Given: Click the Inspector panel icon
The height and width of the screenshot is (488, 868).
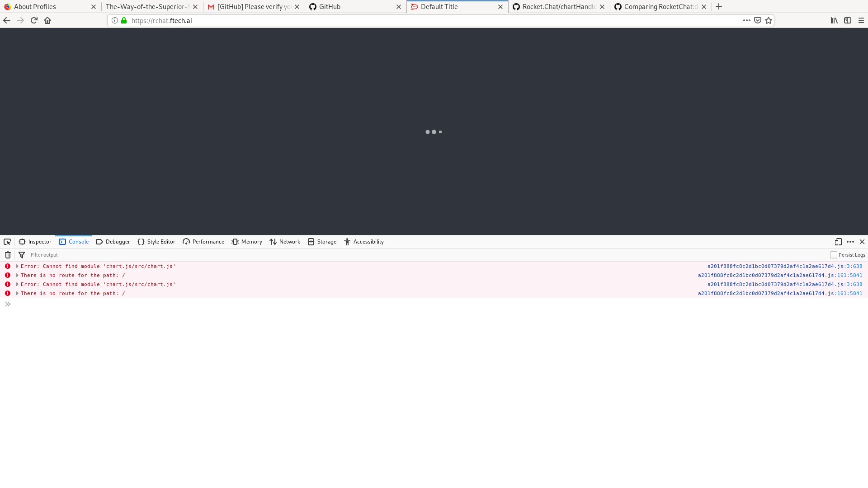Looking at the screenshot, I should [x=22, y=242].
